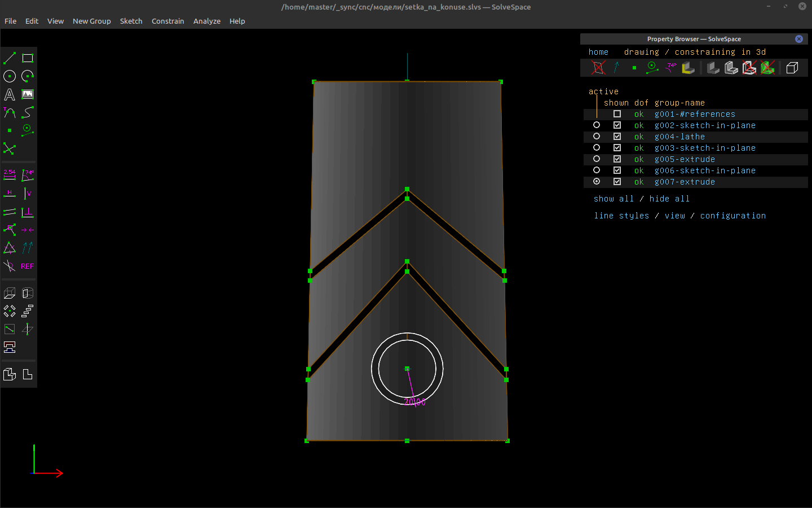Screen dimensions: 812x508
Task: Check the shown box for g001-#references
Action: (617, 114)
